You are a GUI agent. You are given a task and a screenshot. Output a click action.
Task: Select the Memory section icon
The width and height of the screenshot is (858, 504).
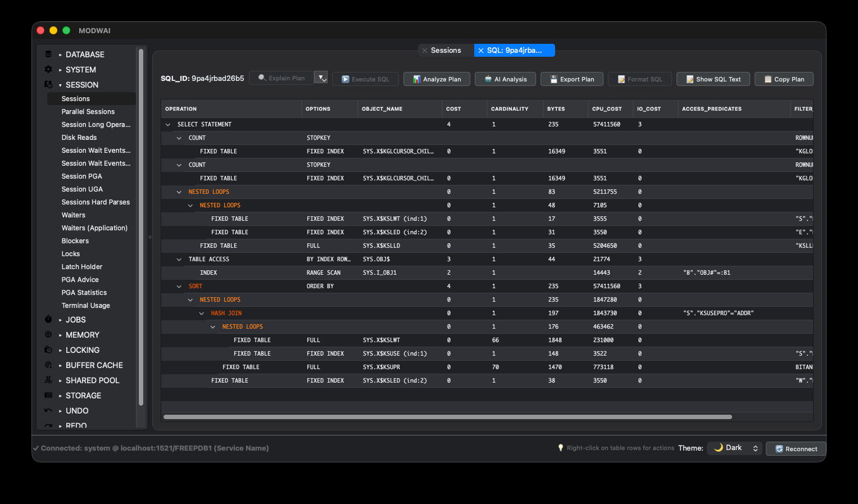[47, 334]
